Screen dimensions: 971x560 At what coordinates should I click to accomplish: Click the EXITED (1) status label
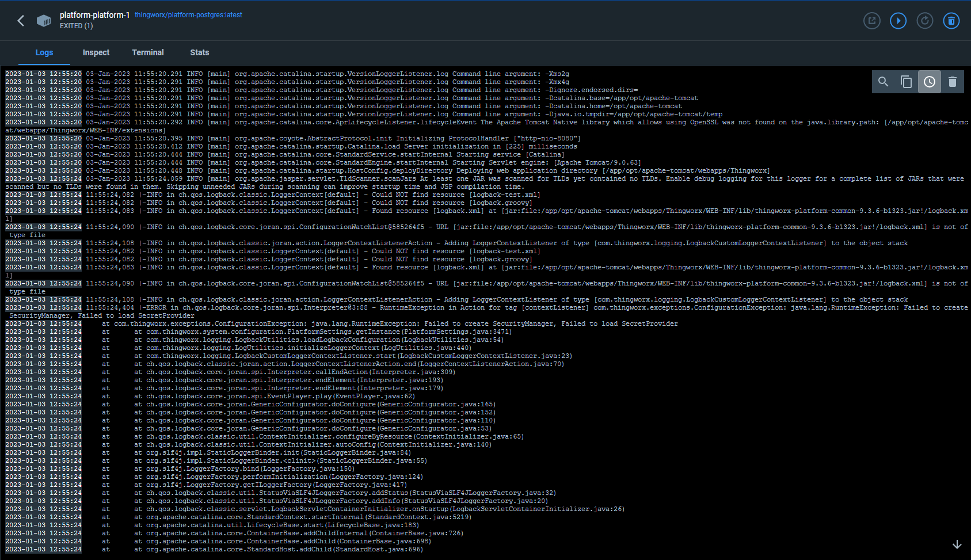pos(76,26)
